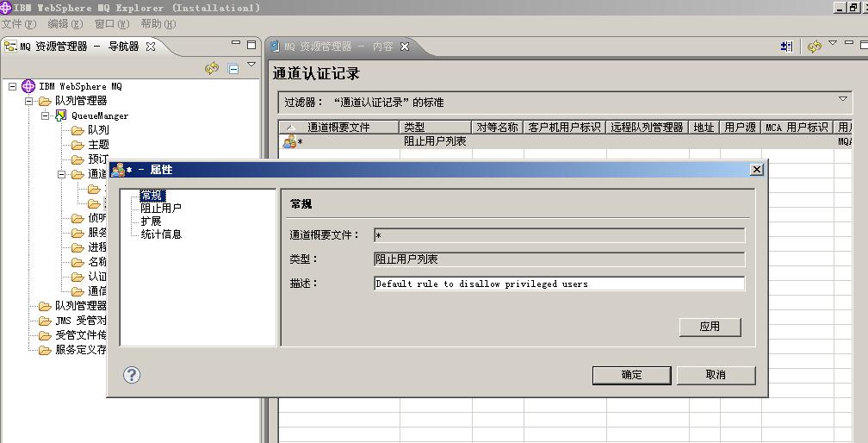Click the 类型 field in the dialog
Viewport: 868px width, 443px height.
pyautogui.click(x=559, y=259)
